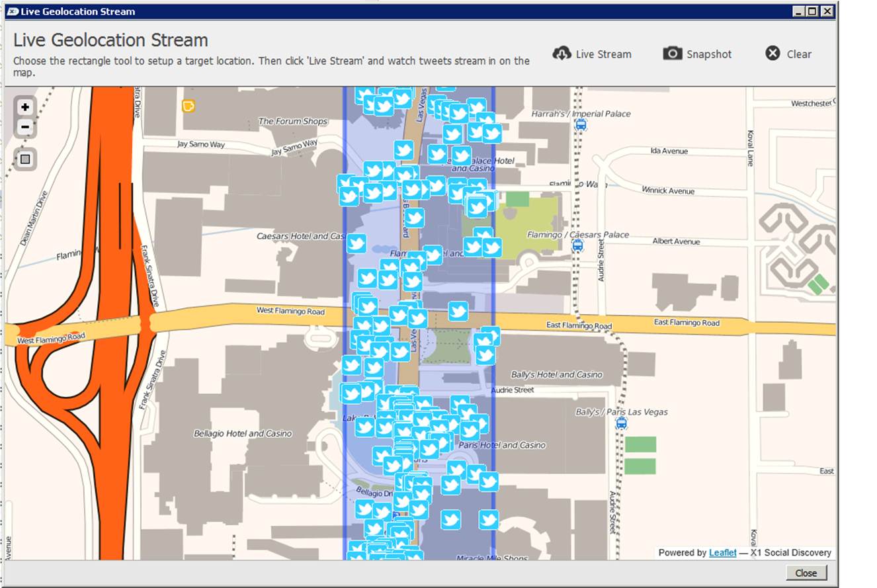Image resolution: width=877 pixels, height=588 pixels.
Task: Click the Snapshot camera icon
Action: coord(673,54)
